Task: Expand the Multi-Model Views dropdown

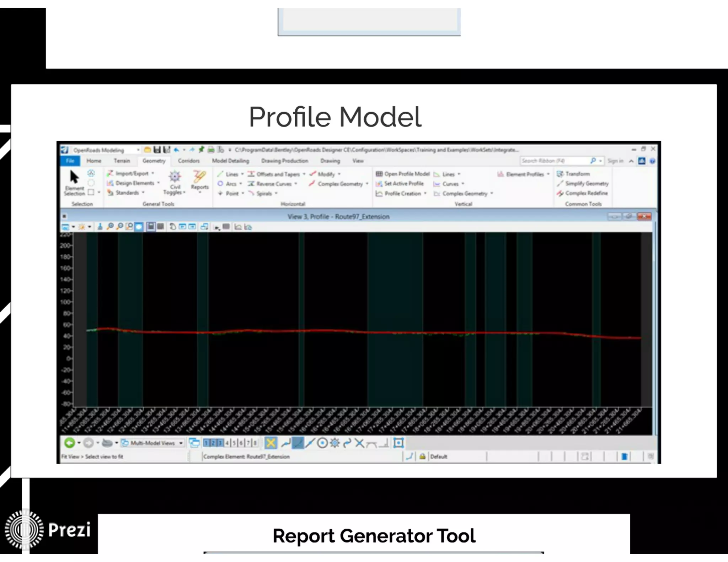Action: (181, 443)
